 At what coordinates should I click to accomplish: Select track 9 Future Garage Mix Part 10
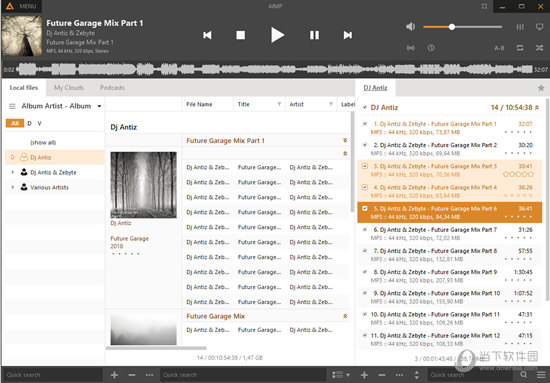[450, 297]
